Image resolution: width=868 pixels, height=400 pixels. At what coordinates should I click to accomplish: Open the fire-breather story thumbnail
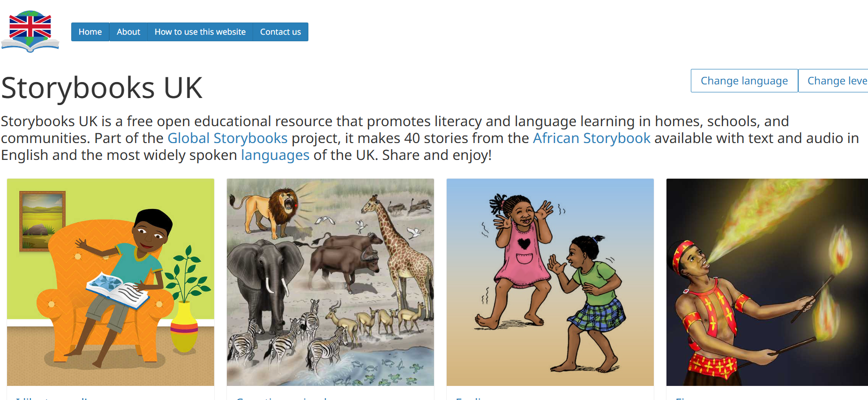767,282
